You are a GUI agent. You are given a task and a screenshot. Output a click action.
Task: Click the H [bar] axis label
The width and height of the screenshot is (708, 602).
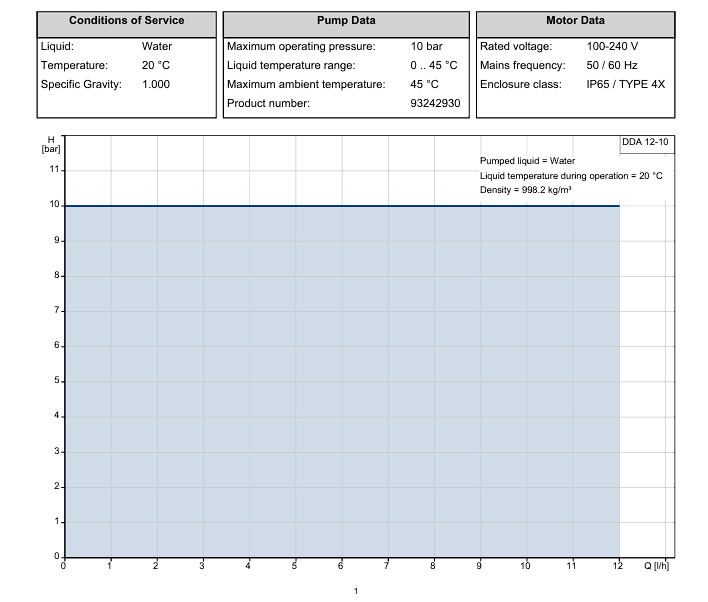[51, 145]
